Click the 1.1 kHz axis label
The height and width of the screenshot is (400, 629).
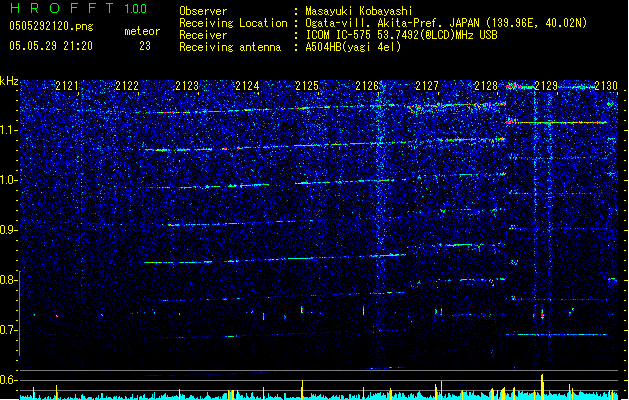pyautogui.click(x=8, y=130)
